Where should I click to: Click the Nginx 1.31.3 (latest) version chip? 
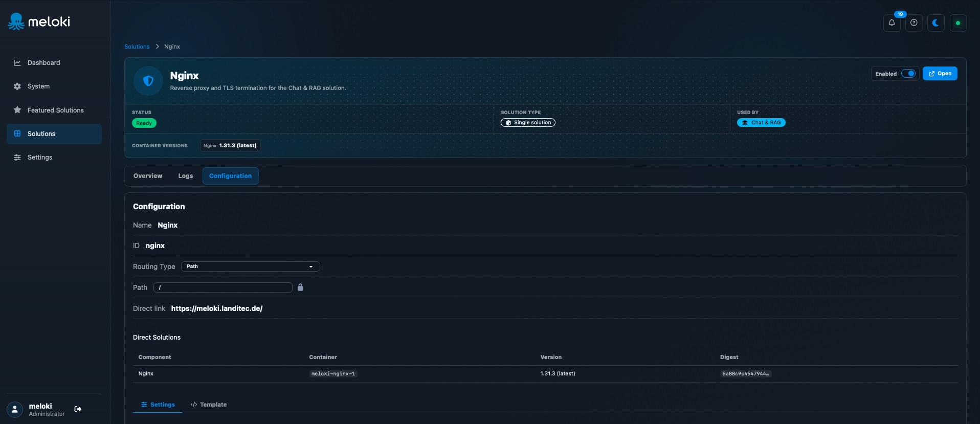[x=230, y=146]
